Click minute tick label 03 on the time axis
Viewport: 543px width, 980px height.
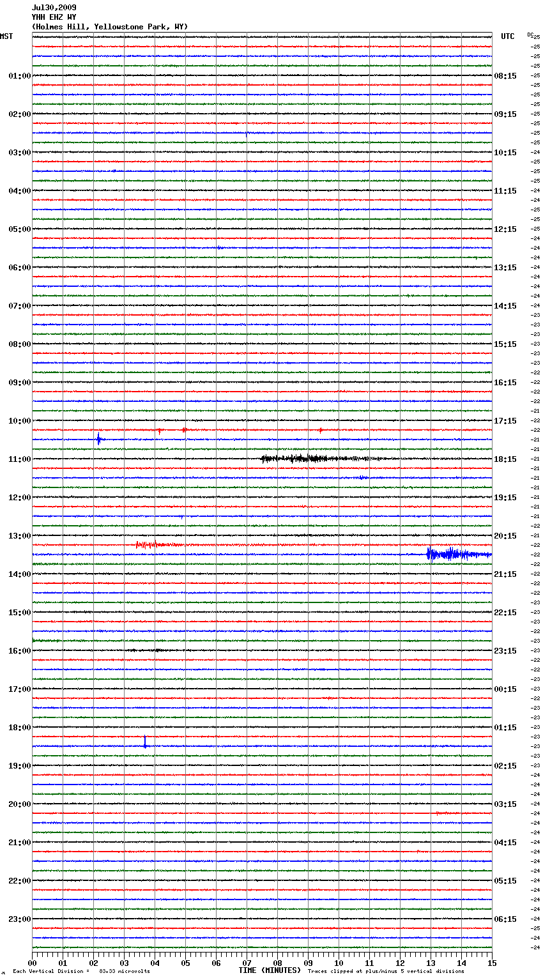coord(124,963)
